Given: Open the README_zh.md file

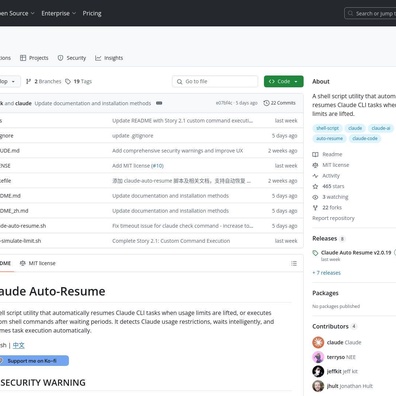Looking at the screenshot, I should point(14,211).
